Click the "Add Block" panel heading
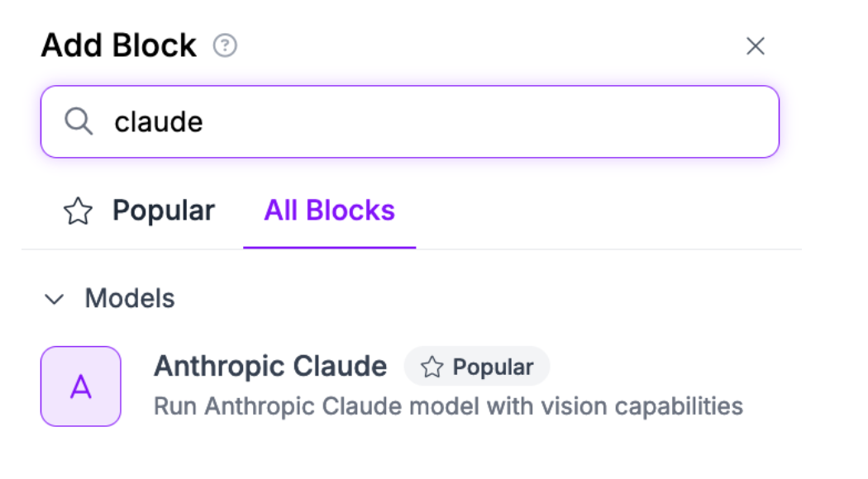The height and width of the screenshot is (479, 868). (119, 45)
